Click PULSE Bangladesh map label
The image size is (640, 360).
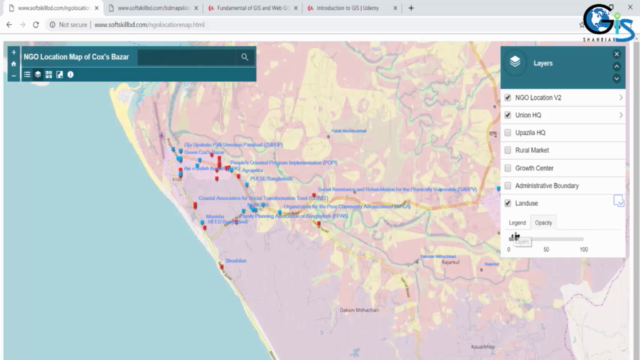click(x=271, y=179)
